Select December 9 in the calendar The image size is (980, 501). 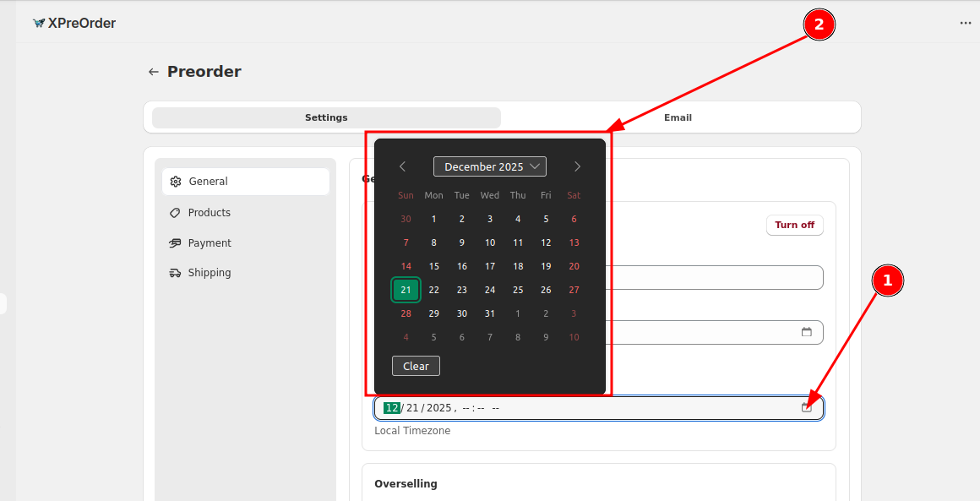pyautogui.click(x=462, y=242)
